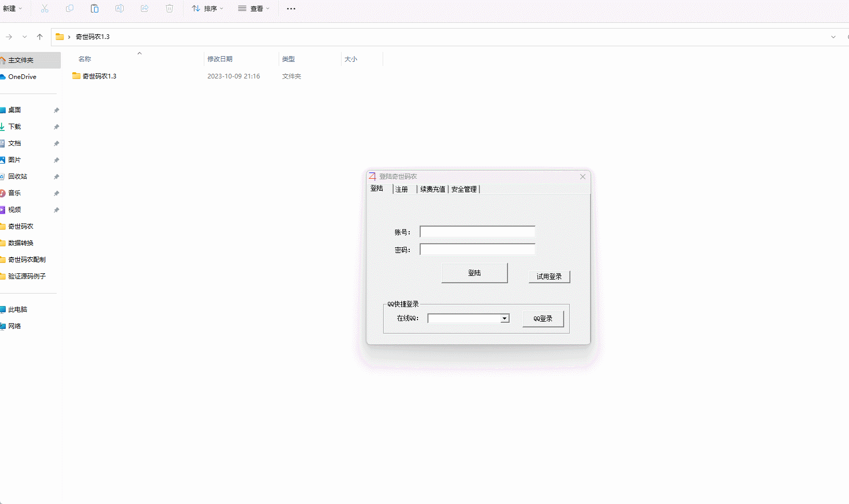Click the 登陆 login button

474,273
